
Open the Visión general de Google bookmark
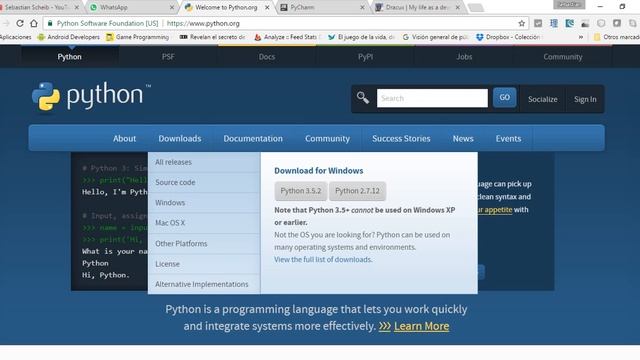[x=435, y=37]
